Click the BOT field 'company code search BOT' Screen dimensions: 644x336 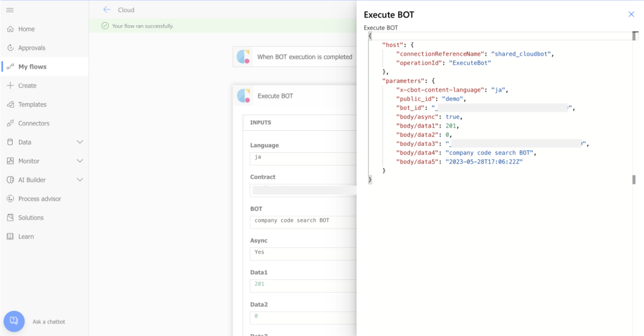tap(303, 222)
